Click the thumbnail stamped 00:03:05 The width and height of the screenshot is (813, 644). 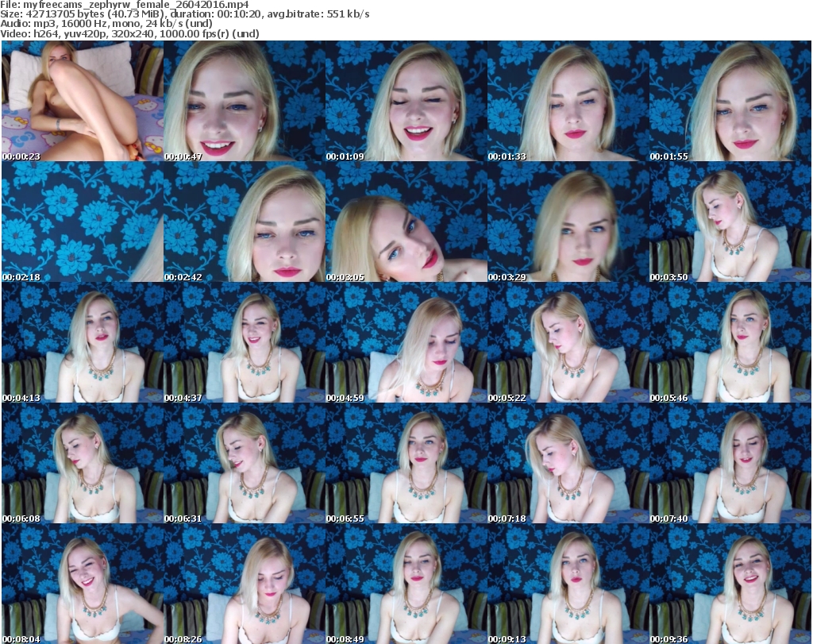coord(406,222)
